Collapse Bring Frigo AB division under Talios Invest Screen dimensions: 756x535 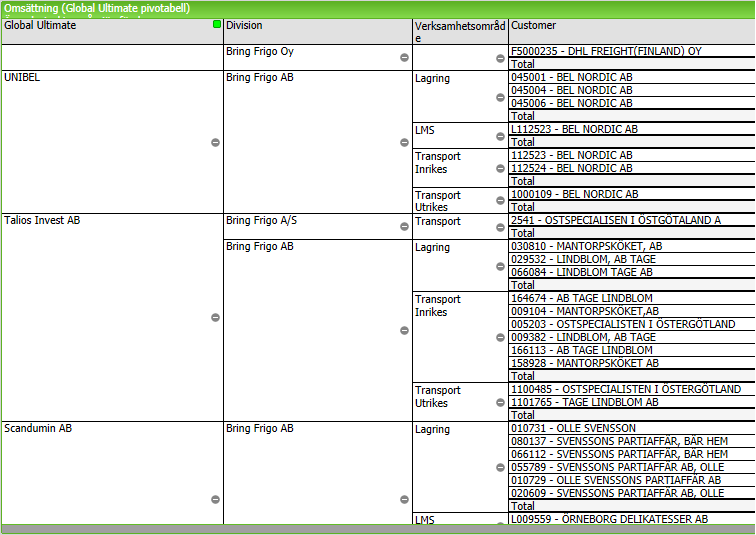[x=405, y=331]
